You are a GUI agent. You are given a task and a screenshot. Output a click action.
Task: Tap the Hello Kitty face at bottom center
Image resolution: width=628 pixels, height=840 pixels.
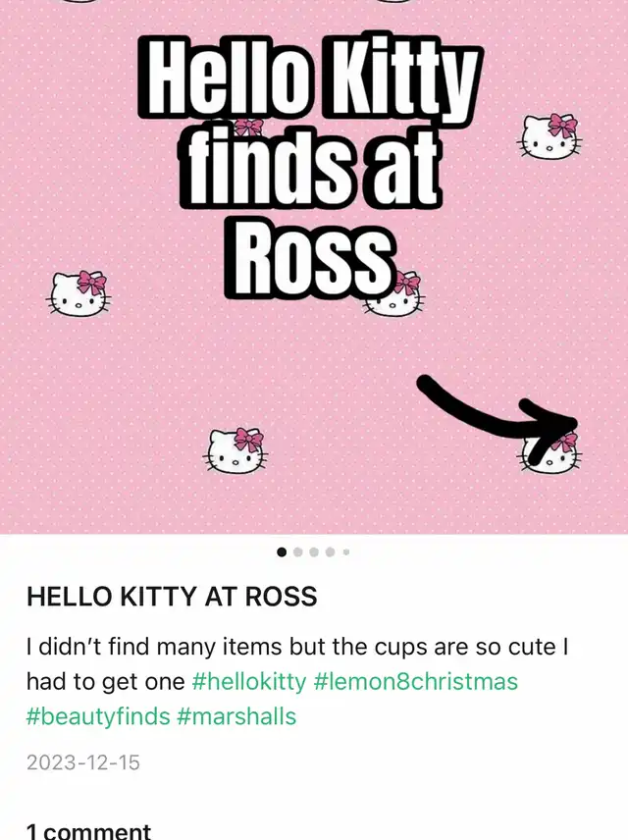pos(235,450)
